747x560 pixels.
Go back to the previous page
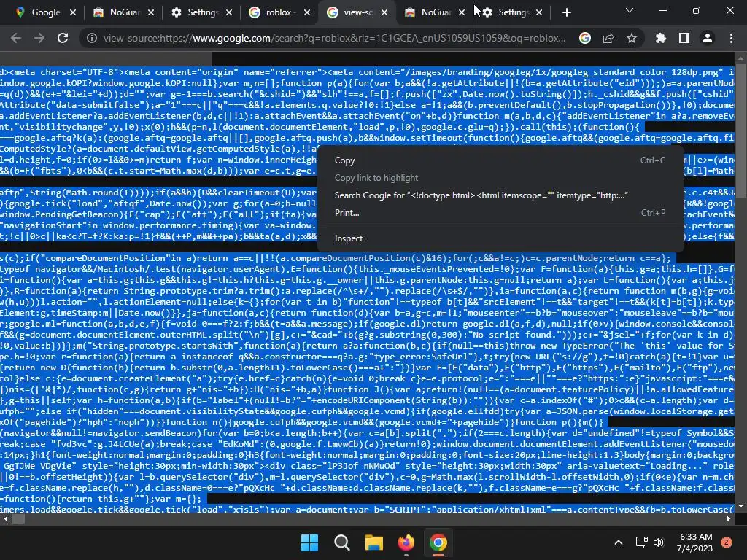pyautogui.click(x=16, y=38)
